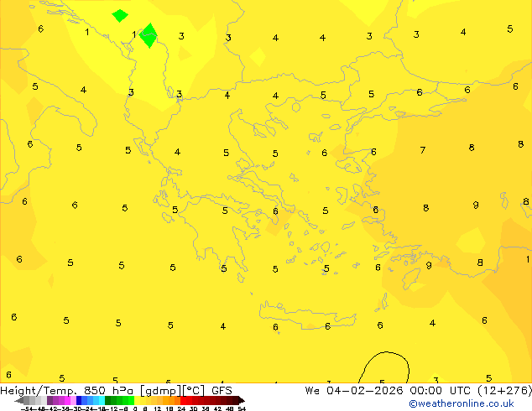
Task: Click the black closed height contour line
Action: click(x=383, y=367)
